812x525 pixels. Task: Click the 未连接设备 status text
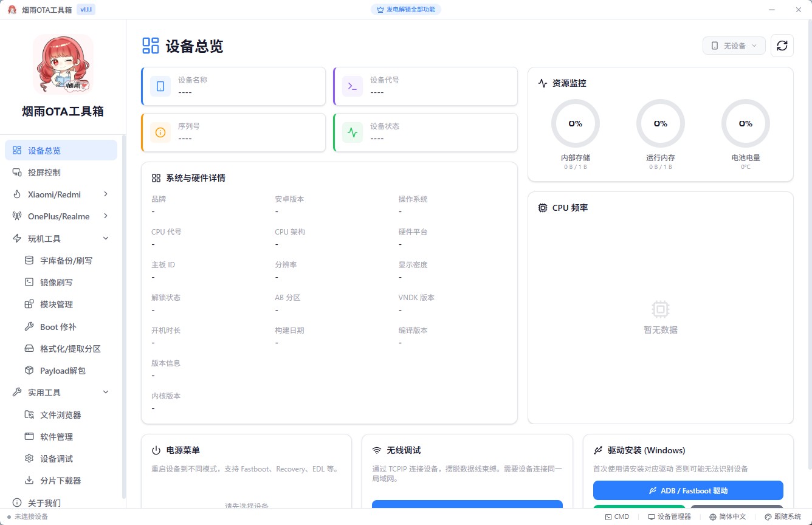click(31, 516)
